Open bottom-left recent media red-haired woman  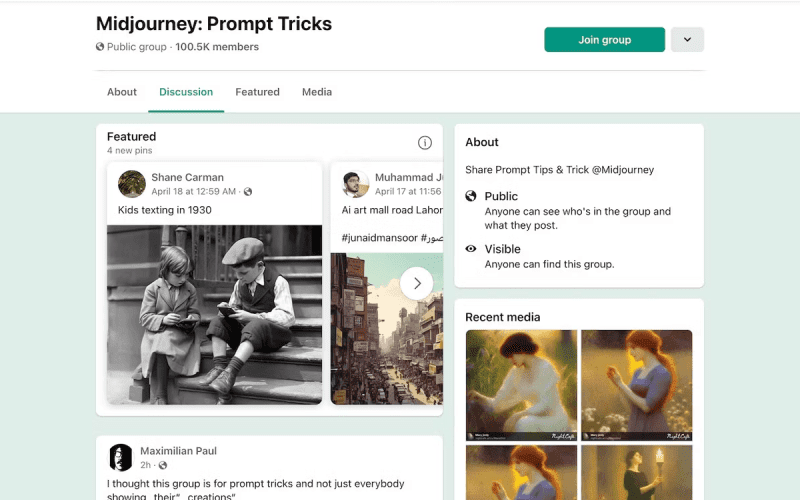(521, 472)
